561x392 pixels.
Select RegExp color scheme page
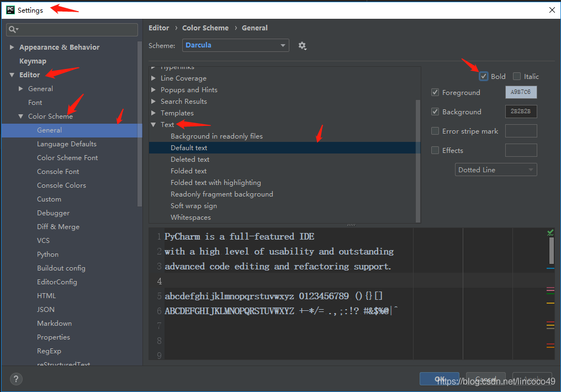point(49,351)
